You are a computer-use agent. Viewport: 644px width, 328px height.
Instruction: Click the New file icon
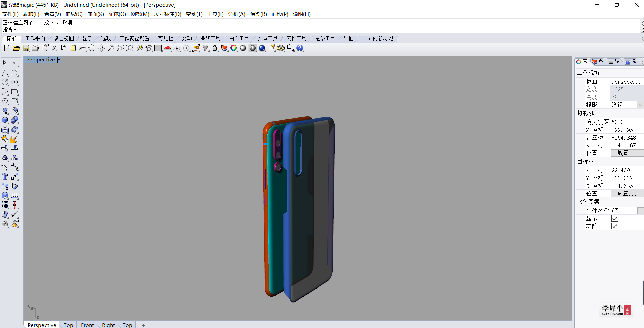[7, 48]
